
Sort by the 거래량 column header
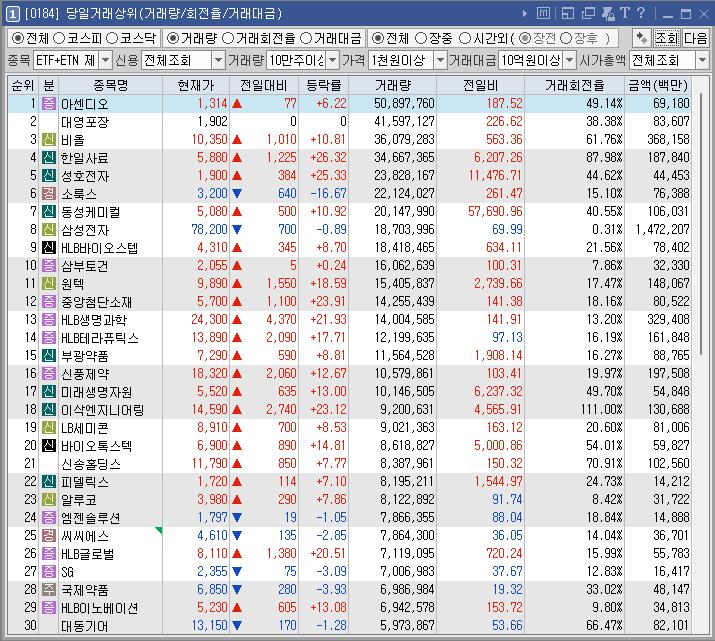[x=393, y=85]
